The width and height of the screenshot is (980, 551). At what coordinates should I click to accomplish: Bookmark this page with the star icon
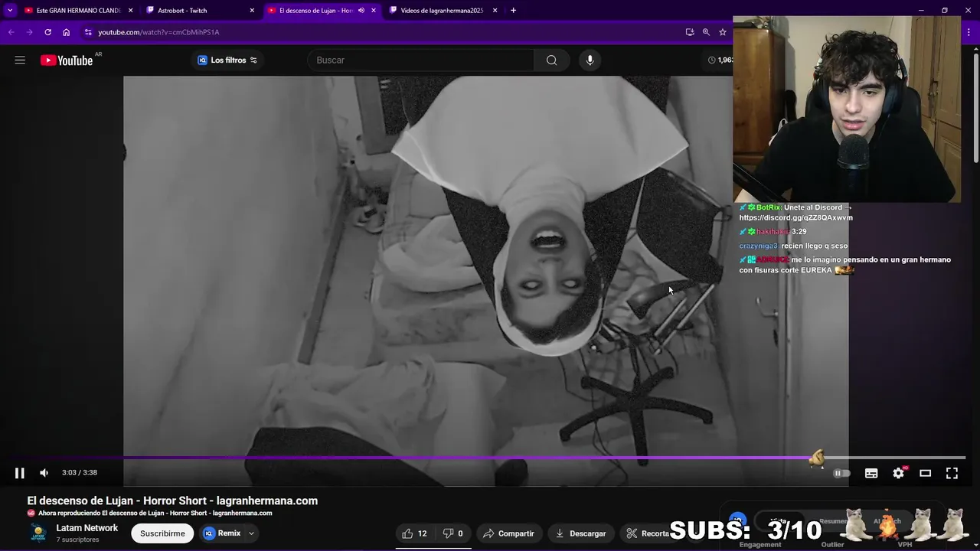[x=722, y=32]
